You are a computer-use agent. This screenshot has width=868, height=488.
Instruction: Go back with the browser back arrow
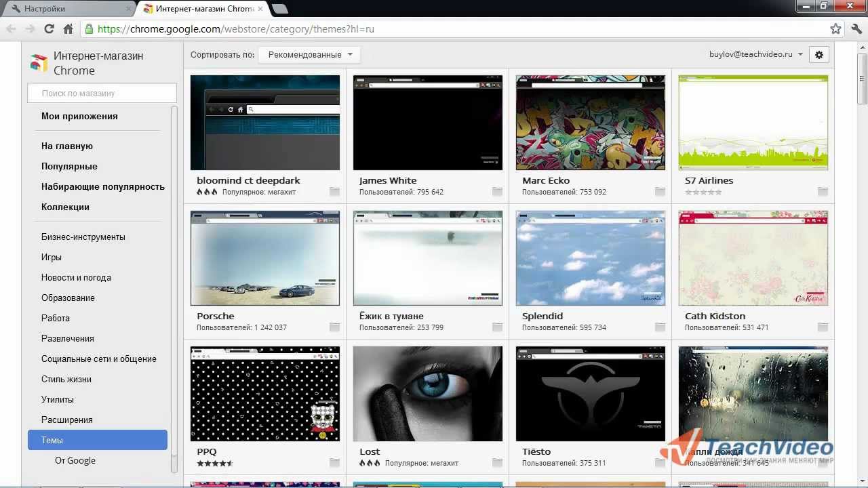[11, 28]
